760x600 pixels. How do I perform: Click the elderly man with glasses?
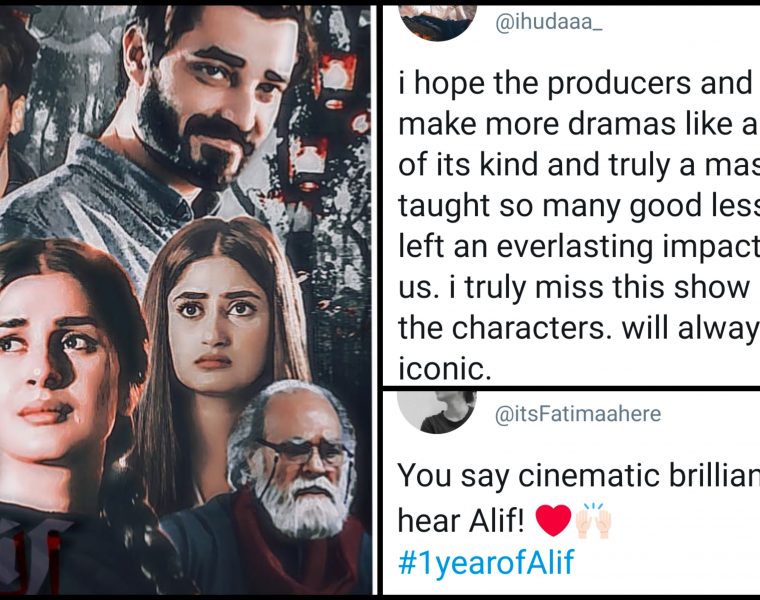click(296, 465)
